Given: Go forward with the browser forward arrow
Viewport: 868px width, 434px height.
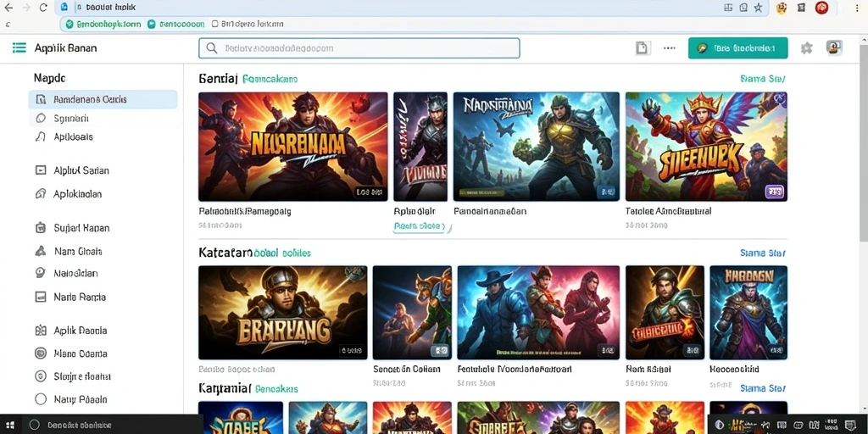Looking at the screenshot, I should [26, 8].
